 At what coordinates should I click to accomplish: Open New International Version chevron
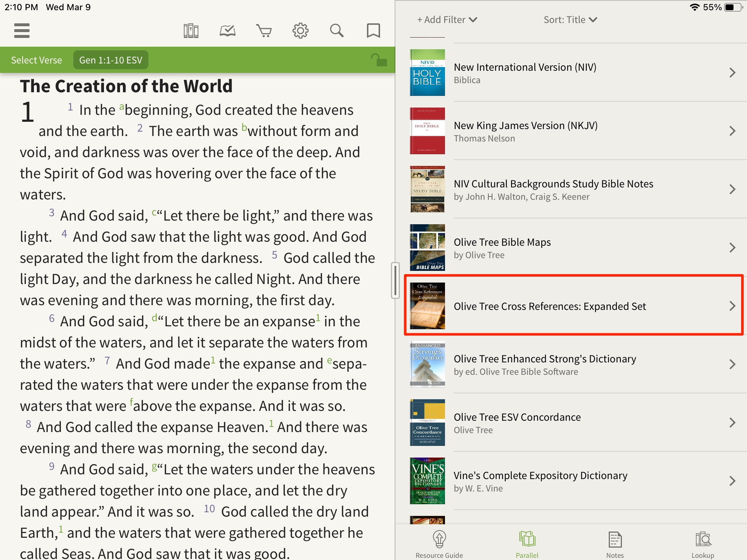[x=732, y=73]
